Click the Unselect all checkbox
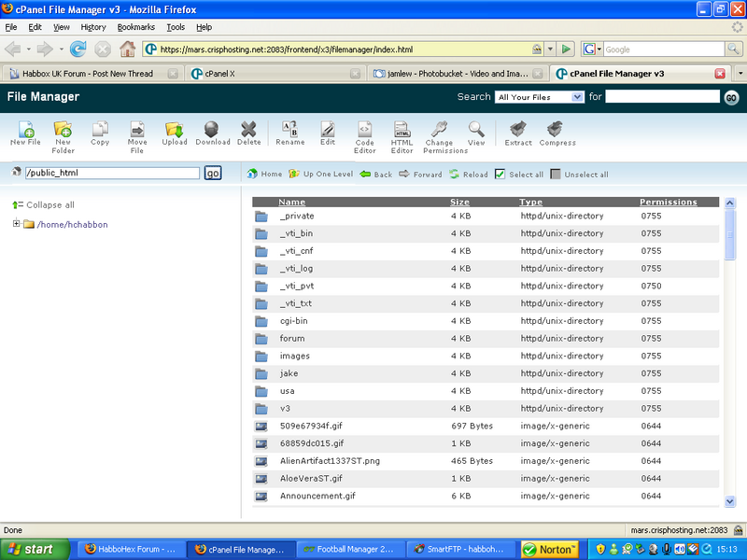The width and height of the screenshot is (747, 560). pyautogui.click(x=555, y=175)
